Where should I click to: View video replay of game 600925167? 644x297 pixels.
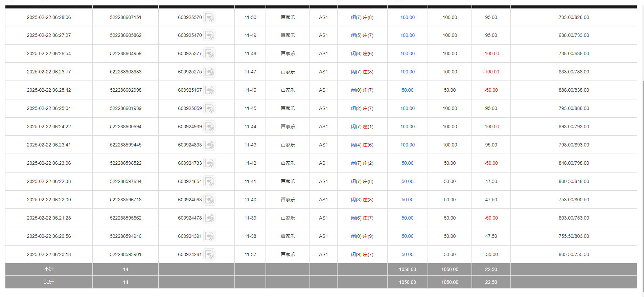tap(210, 90)
